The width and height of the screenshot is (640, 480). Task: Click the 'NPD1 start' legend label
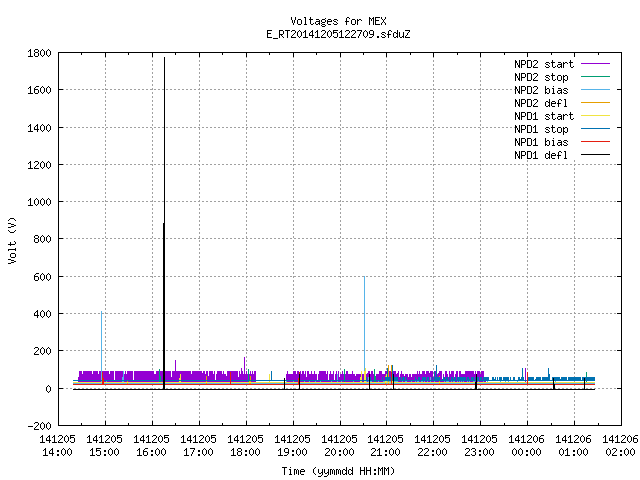coord(544,116)
